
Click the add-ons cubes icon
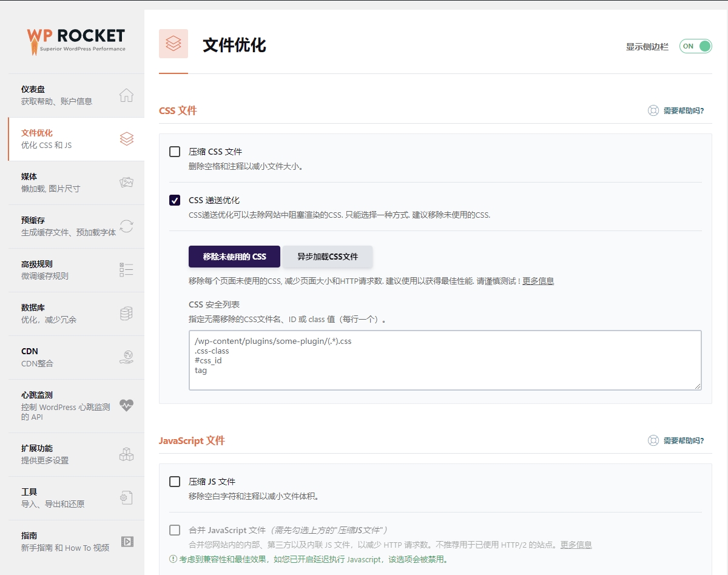pos(126,454)
